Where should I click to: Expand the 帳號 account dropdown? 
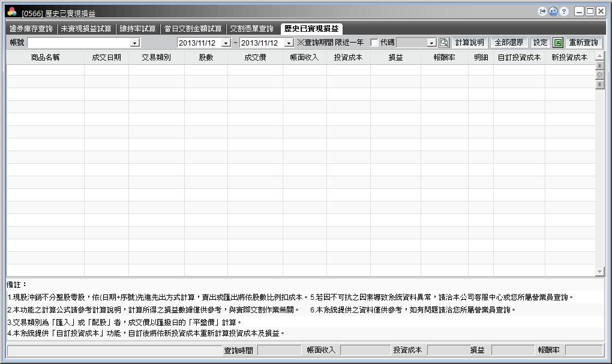(134, 43)
